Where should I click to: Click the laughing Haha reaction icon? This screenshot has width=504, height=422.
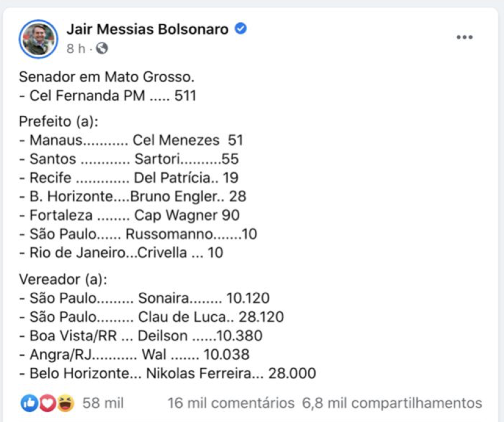(x=65, y=403)
